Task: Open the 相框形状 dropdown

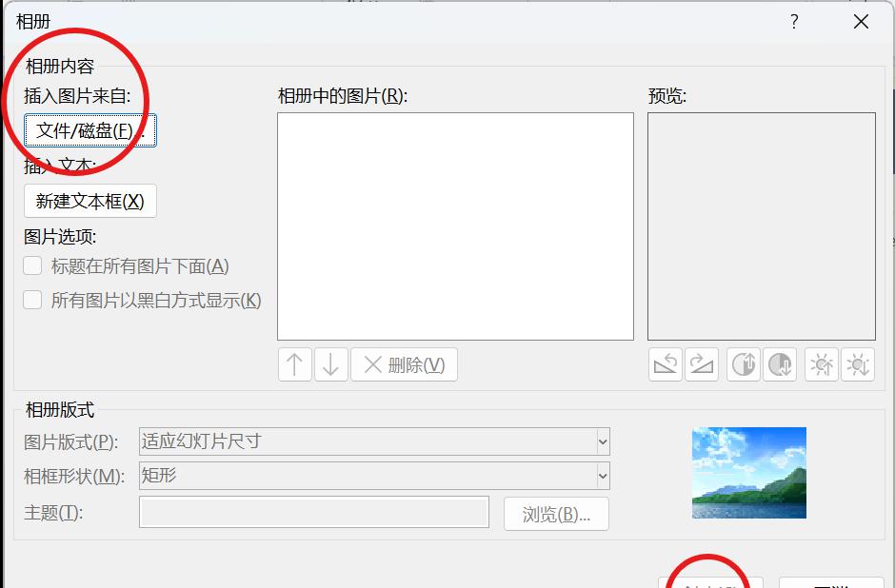Action: coord(602,476)
